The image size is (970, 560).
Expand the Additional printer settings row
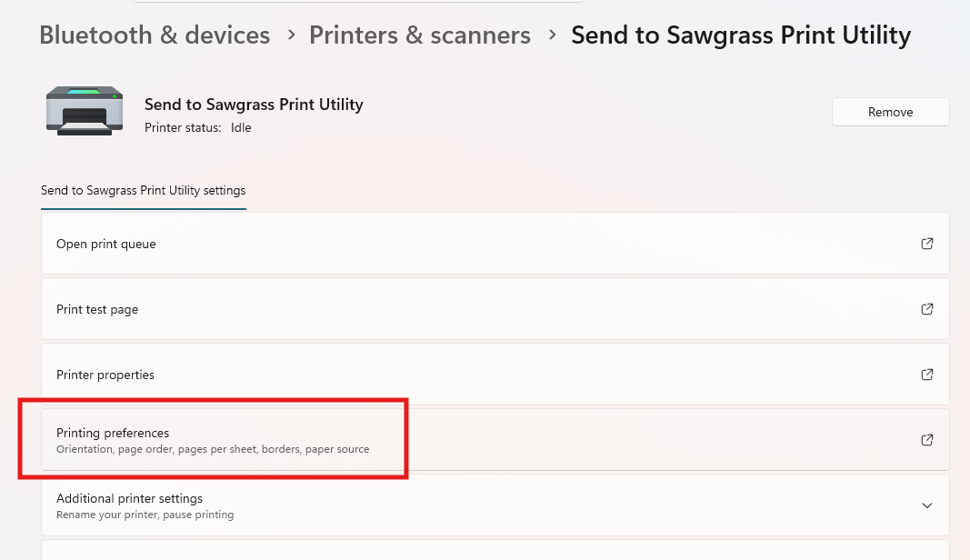[x=495, y=505]
